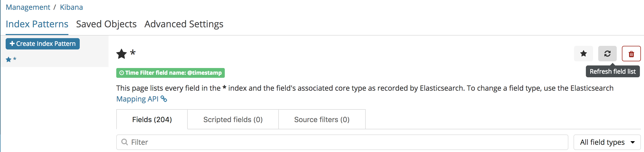Open the All field types dropdown
The width and height of the screenshot is (644, 152).
coord(607,142)
